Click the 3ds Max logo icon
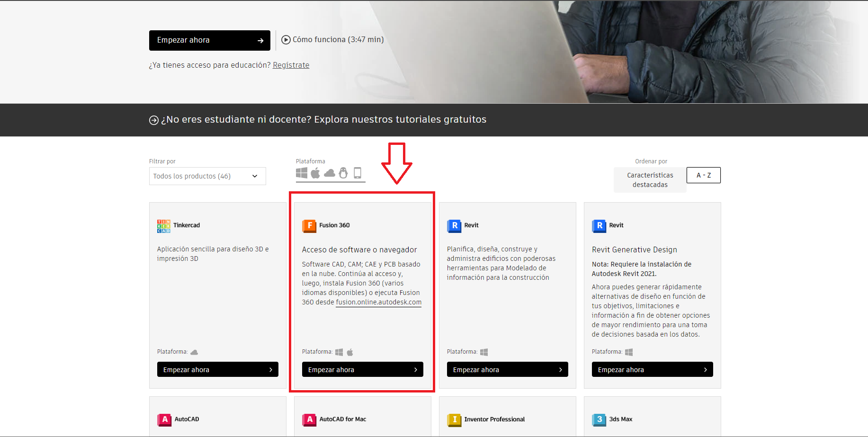Image resolution: width=868 pixels, height=437 pixels. [x=599, y=419]
